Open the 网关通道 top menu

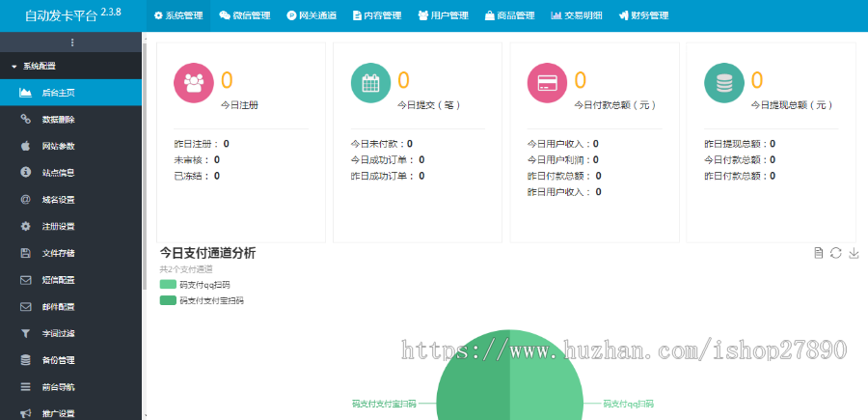click(312, 15)
